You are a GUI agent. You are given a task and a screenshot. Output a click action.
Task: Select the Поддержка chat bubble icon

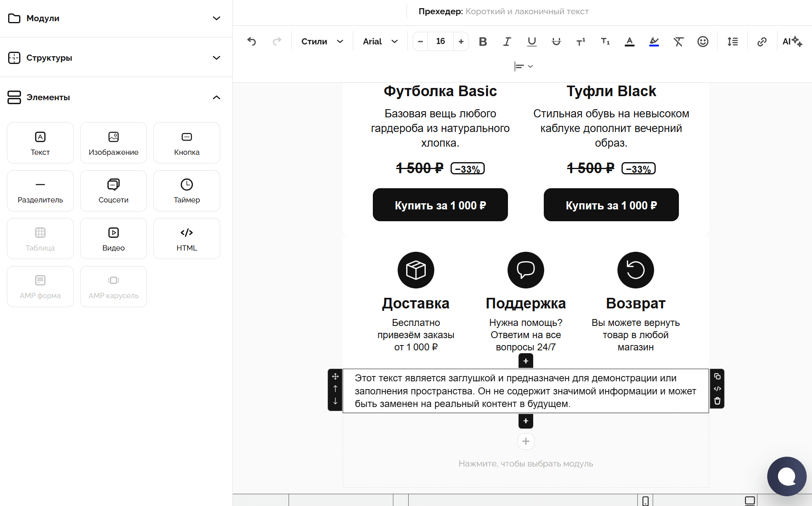(526, 270)
